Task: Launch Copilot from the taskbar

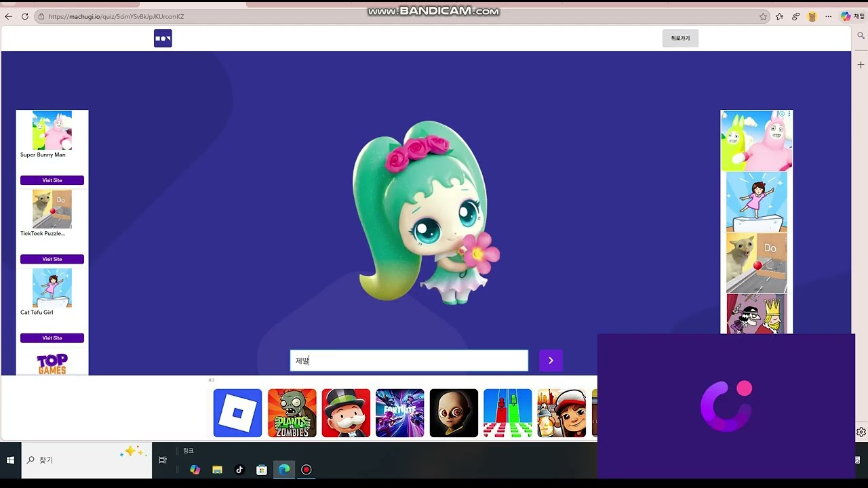Action: click(x=195, y=470)
